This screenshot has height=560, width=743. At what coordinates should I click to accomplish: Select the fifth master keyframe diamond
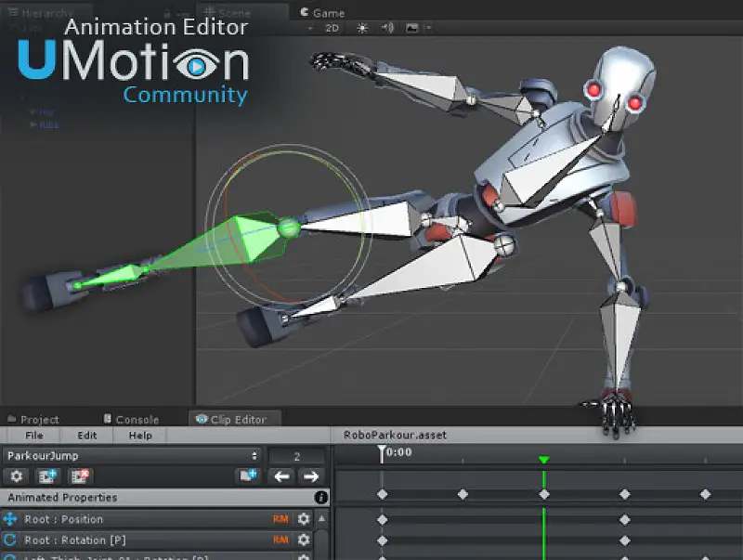(706, 494)
